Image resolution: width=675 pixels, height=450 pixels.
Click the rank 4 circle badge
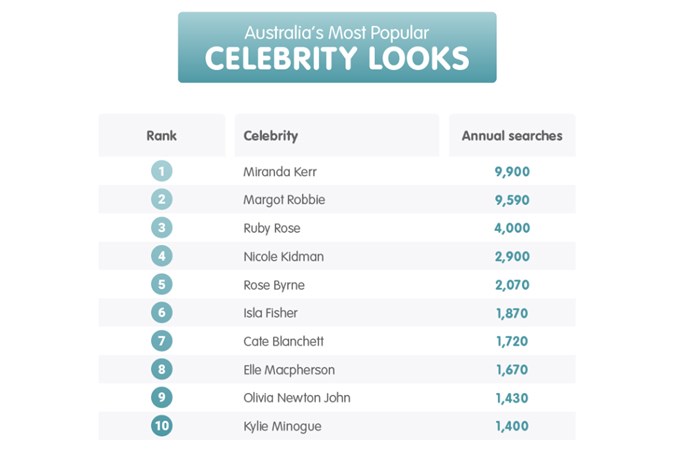click(x=161, y=256)
